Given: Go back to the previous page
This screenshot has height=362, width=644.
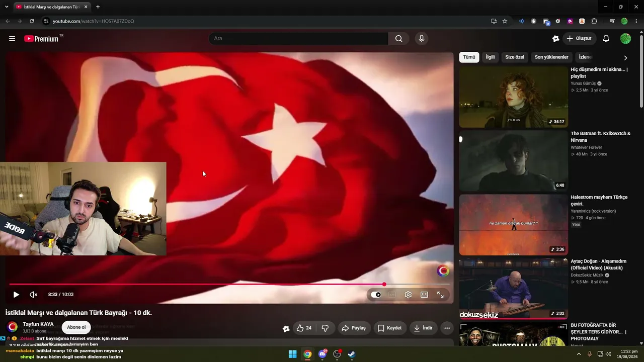Looking at the screenshot, I should [x=8, y=21].
